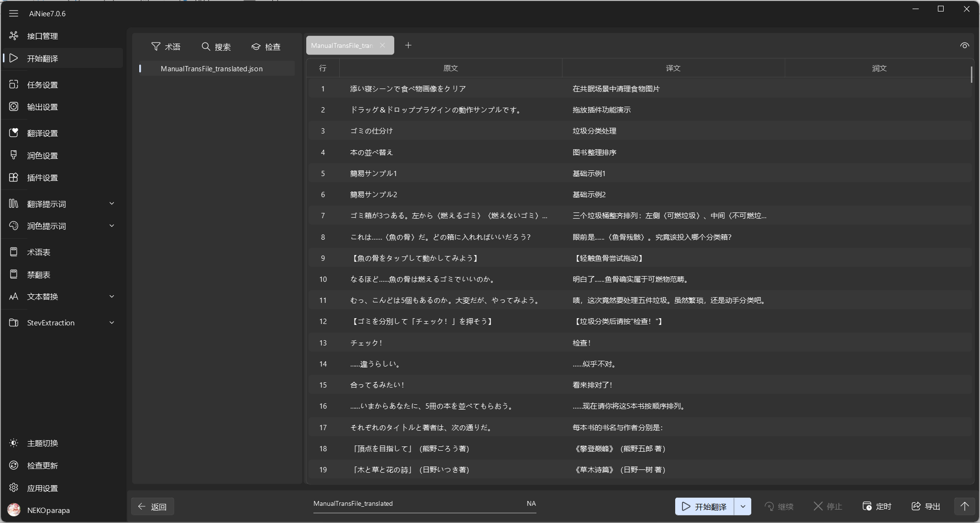Switch theme with 主题切换
980x523 pixels.
[x=42, y=443]
